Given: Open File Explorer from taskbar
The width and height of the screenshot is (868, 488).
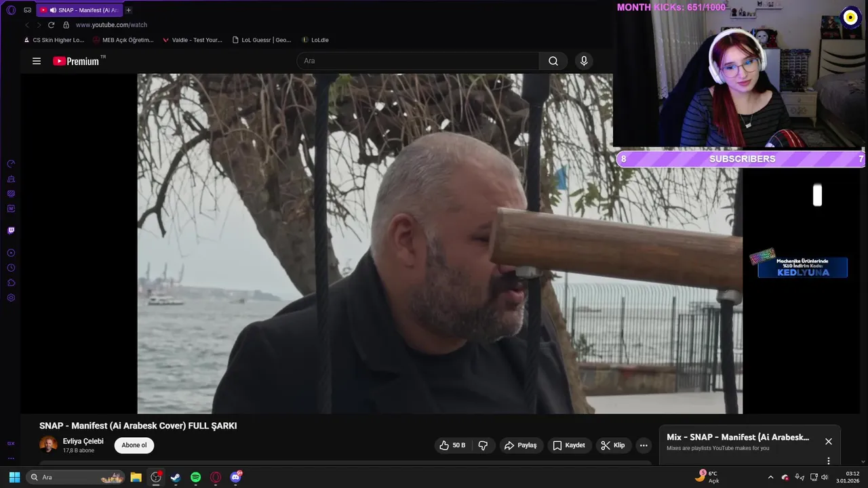Looking at the screenshot, I should tap(136, 477).
